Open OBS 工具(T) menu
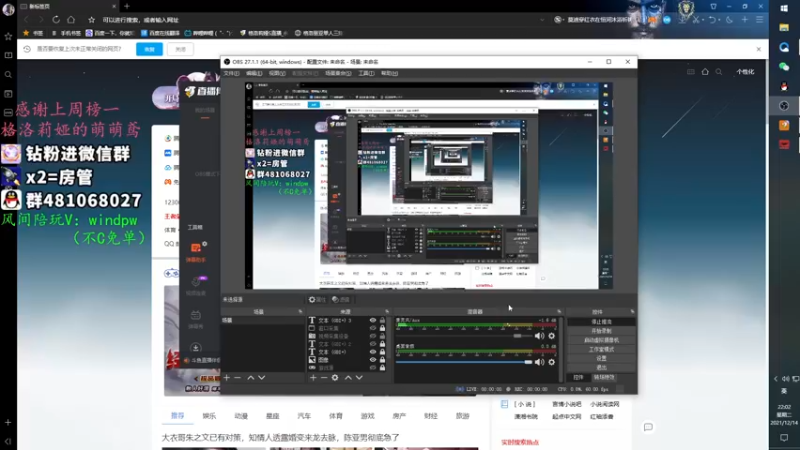800x450 pixels. point(366,73)
